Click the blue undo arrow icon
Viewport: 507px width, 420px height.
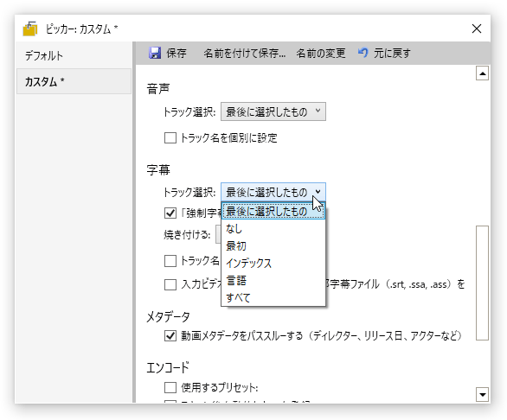[363, 53]
